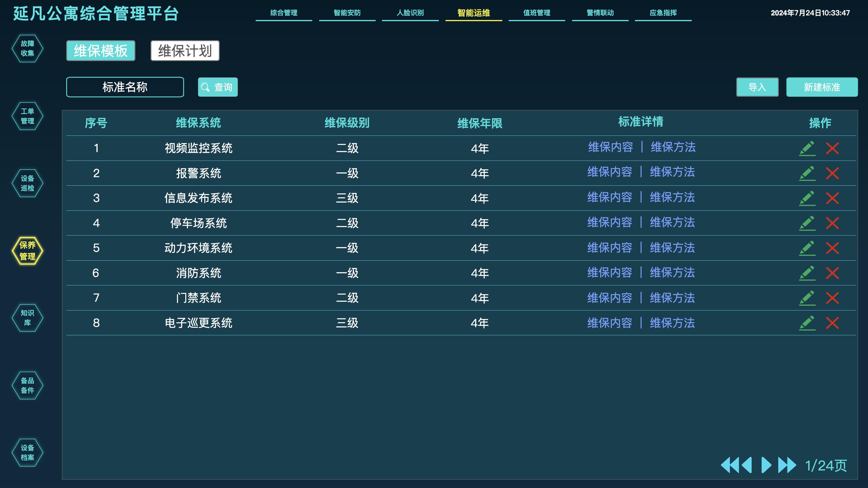Switch to the 值班管理 navigation tab

pos(536,13)
